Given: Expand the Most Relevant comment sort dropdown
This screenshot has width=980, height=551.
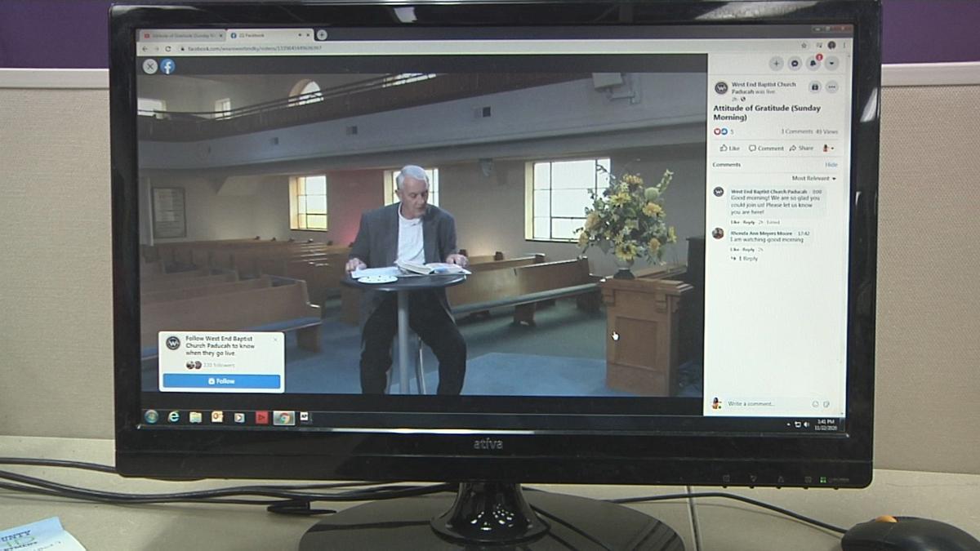Looking at the screenshot, I should click(x=813, y=178).
